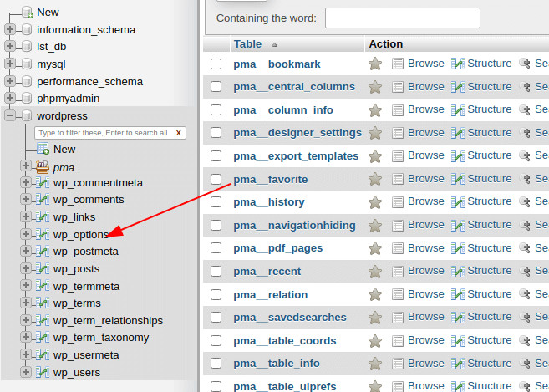Click the Structure icon for pma__navigationhiding
This screenshot has height=392, width=549.
pos(458,225)
